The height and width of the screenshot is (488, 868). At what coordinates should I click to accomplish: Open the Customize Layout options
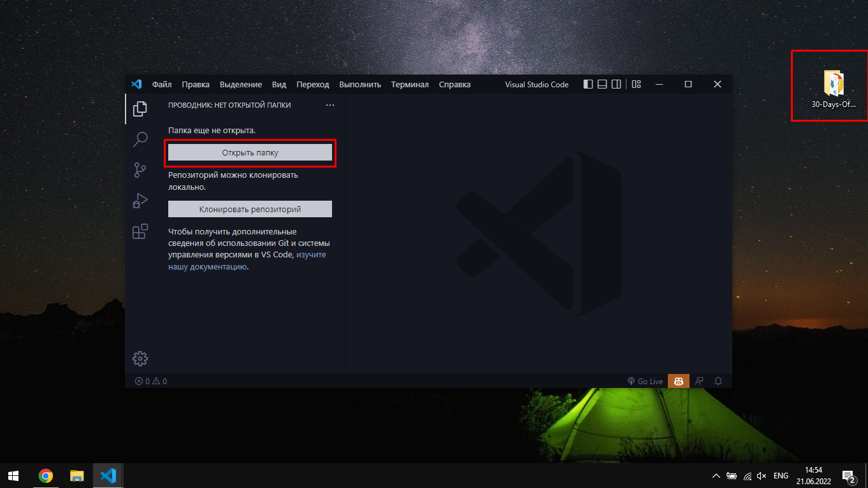pos(636,84)
